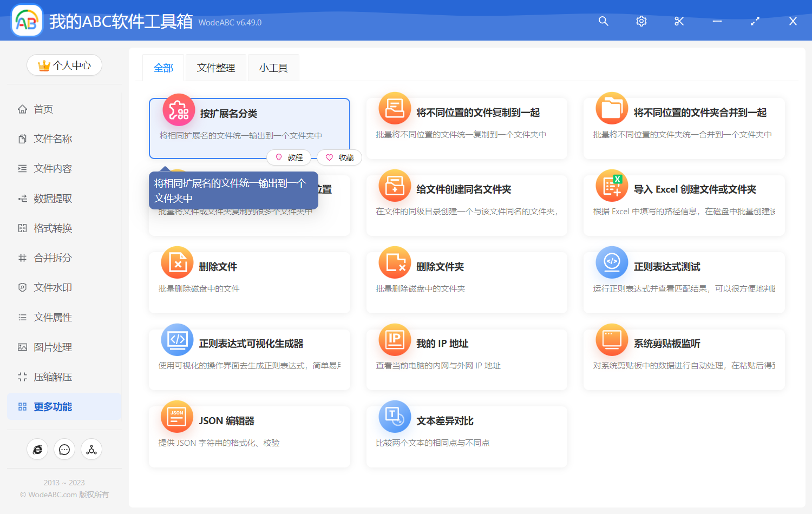Open the 文本差异对比 tool icon
812x514 pixels.
pyautogui.click(x=395, y=417)
